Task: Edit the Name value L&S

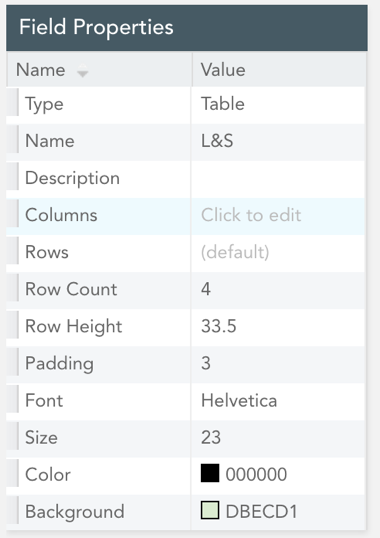Action: (278, 141)
